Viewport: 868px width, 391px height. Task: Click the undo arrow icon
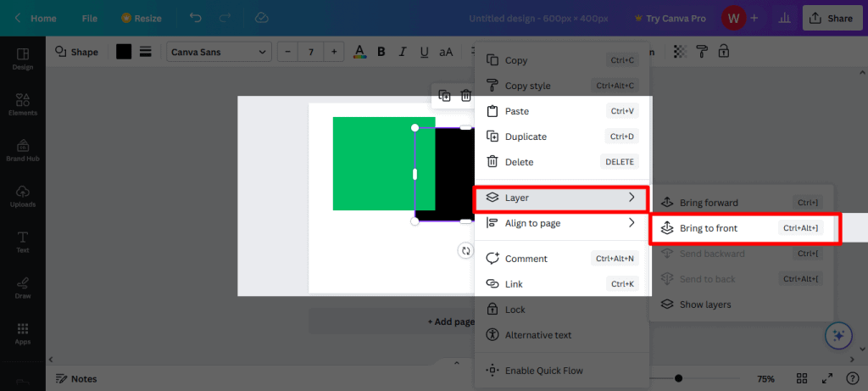[x=196, y=18]
